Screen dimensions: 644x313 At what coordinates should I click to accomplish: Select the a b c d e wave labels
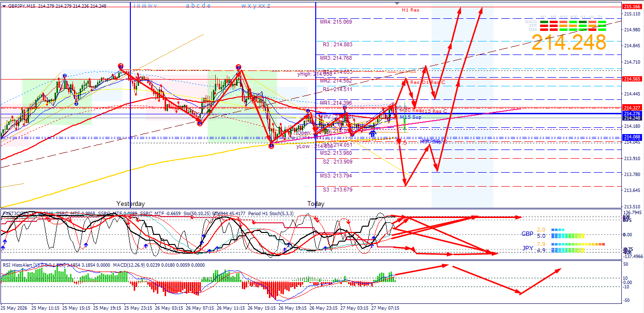pos(198,6)
